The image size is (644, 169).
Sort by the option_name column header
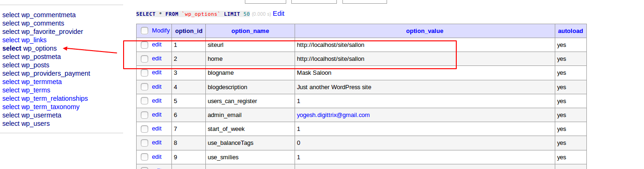pyautogui.click(x=250, y=31)
